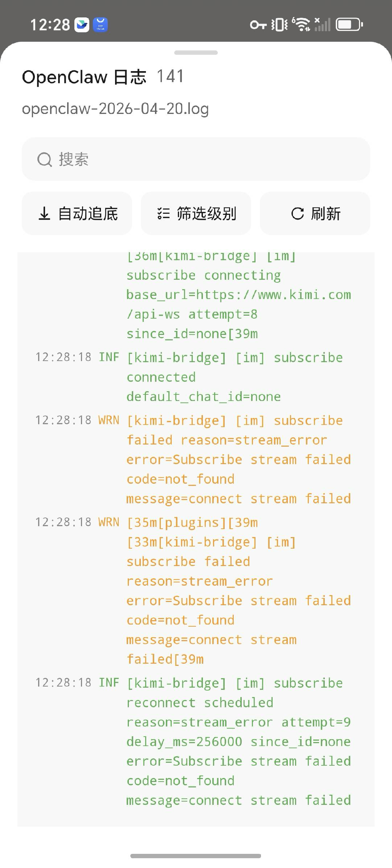Tap the search magnifier icon
This screenshot has width=392, height=868.
[45, 159]
